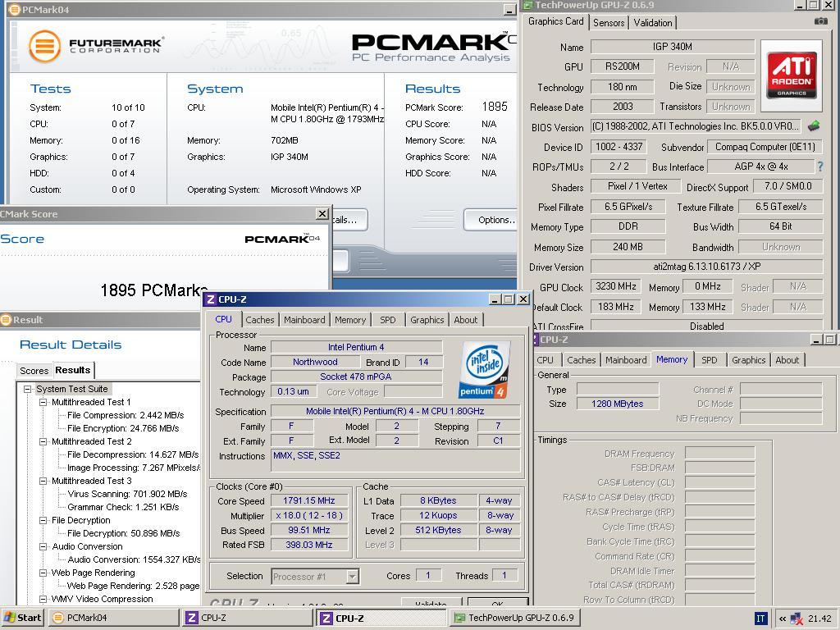
Task: Click the network tray icon near clock
Action: (797, 619)
